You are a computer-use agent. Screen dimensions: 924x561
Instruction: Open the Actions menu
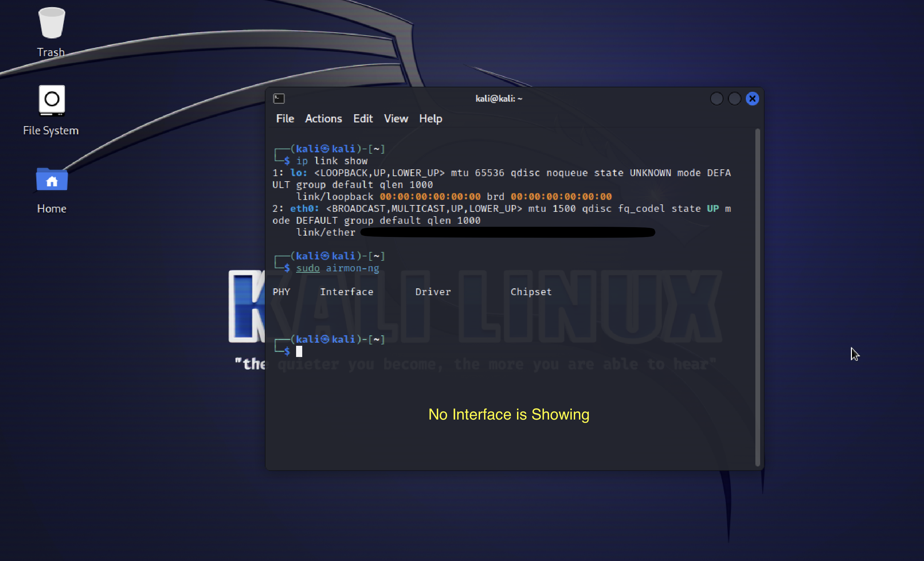click(x=323, y=119)
